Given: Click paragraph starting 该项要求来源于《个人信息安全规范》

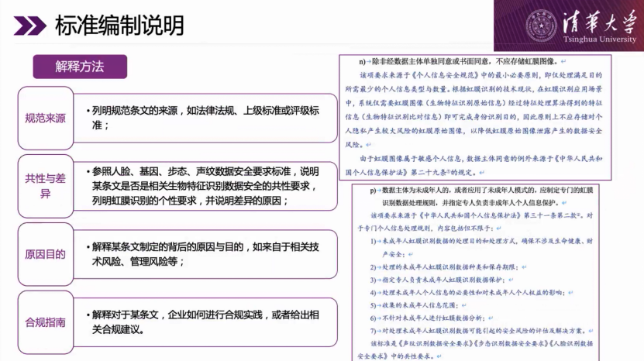Looking at the screenshot, I should [474, 110].
